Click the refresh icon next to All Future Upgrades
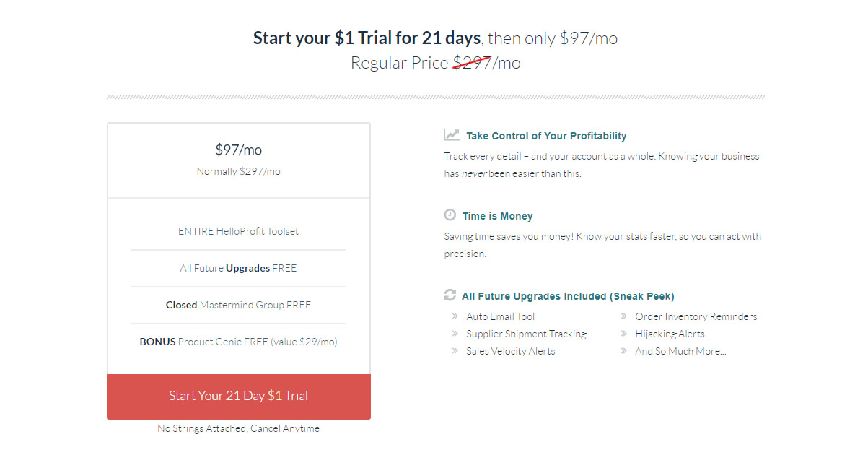868x463 pixels. pos(450,295)
